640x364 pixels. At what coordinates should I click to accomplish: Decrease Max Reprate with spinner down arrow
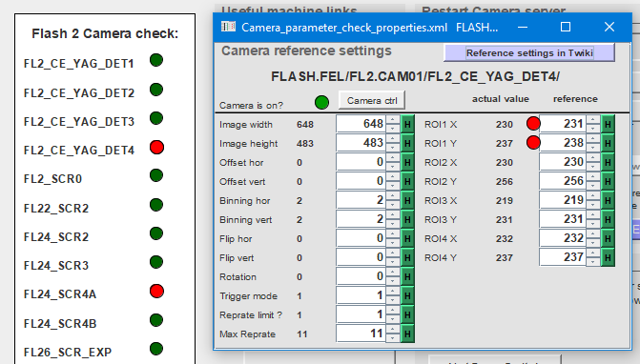(393, 338)
